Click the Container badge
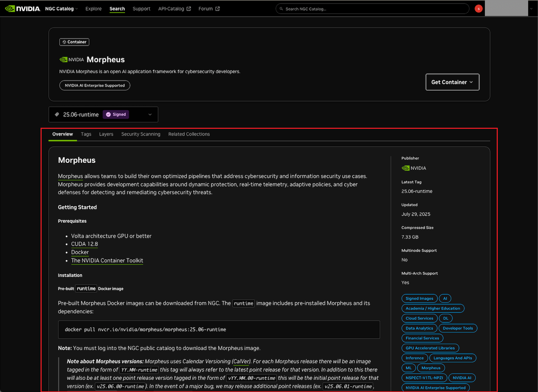Screen dimensions: 538x392 click(74, 42)
